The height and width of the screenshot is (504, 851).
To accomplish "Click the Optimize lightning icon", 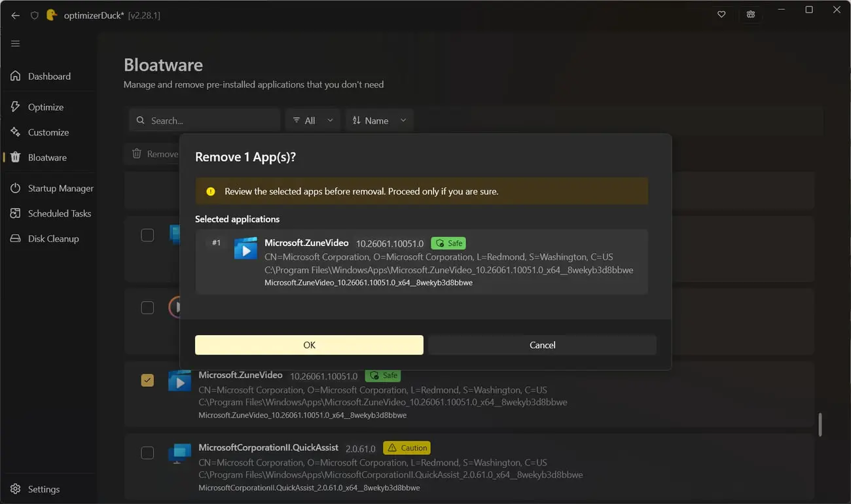I will pyautogui.click(x=16, y=107).
